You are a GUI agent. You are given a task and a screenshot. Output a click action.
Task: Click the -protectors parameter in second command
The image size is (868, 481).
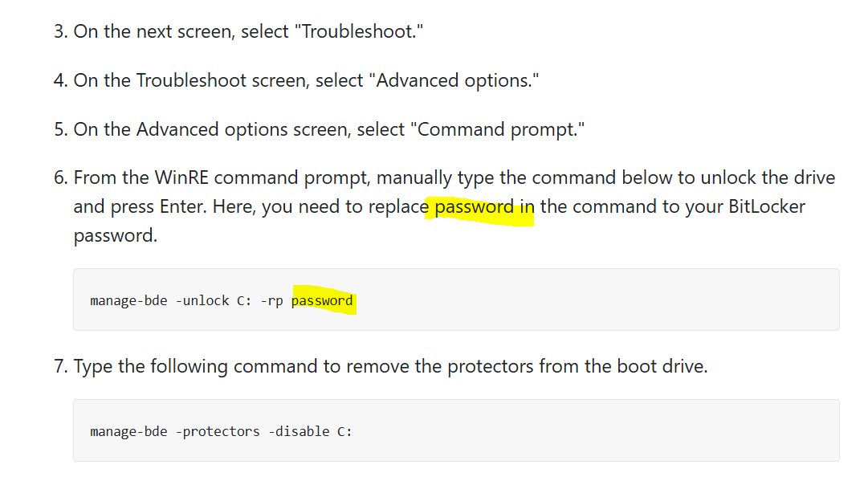coord(218,431)
